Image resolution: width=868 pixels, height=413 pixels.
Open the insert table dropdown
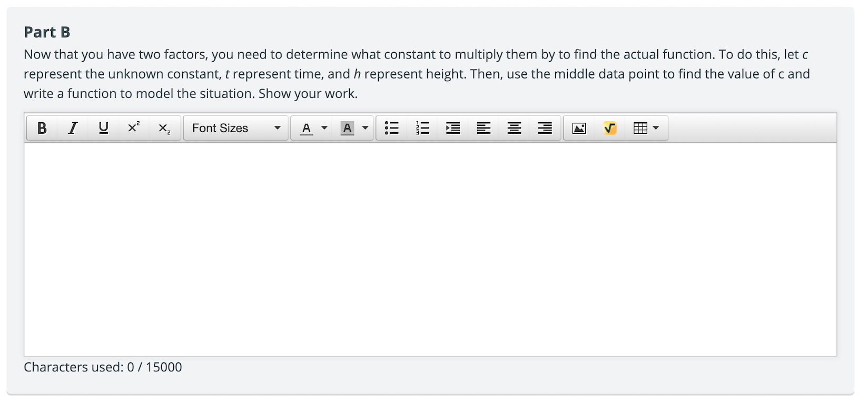(646, 128)
